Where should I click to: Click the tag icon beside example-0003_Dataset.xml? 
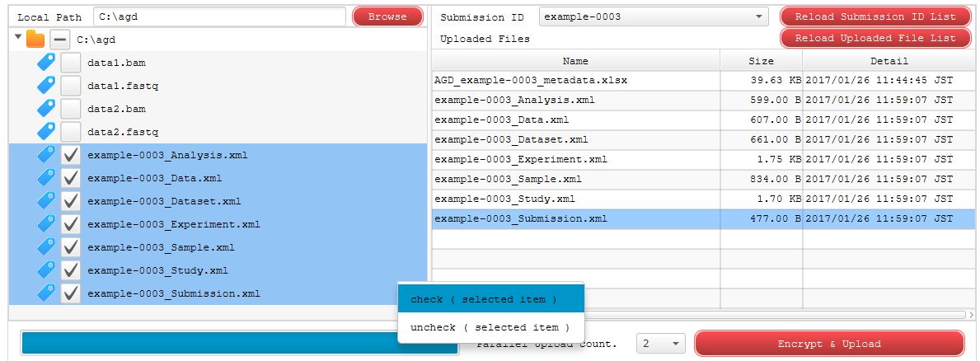pos(46,201)
